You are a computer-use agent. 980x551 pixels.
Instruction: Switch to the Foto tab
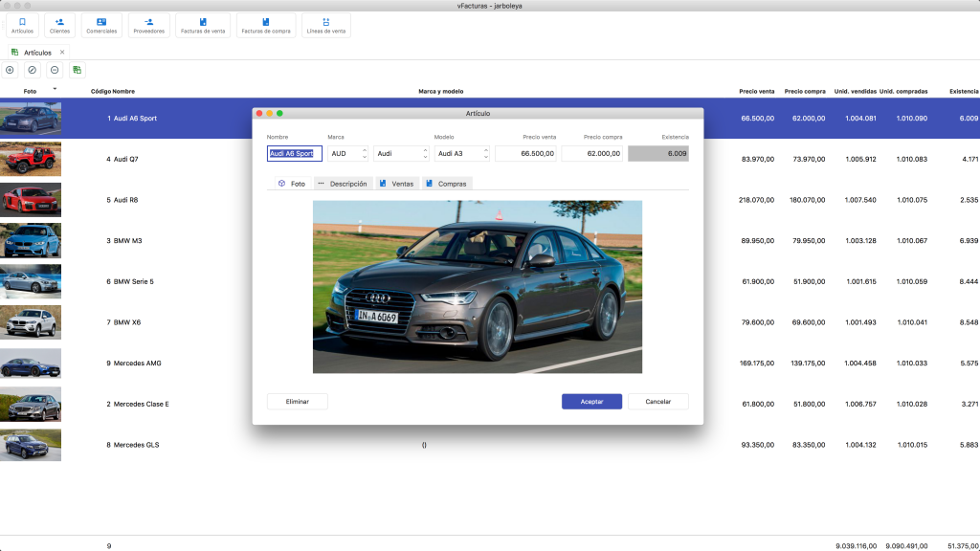[292, 184]
